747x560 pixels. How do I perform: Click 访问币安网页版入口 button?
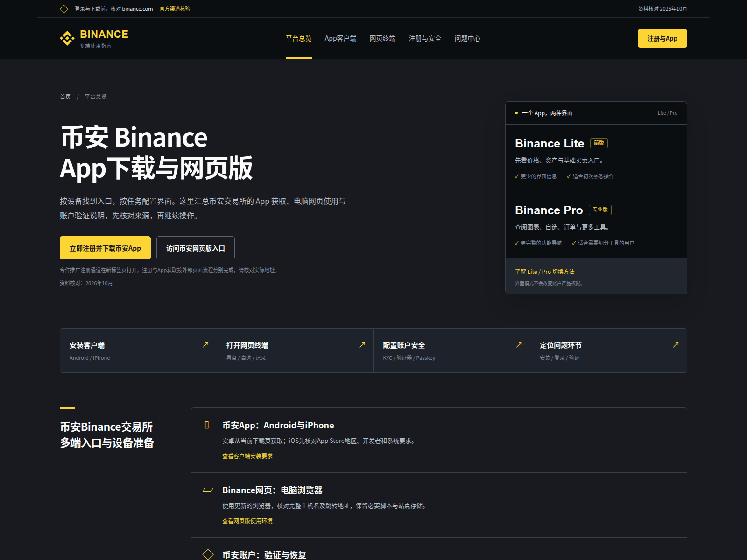196,248
